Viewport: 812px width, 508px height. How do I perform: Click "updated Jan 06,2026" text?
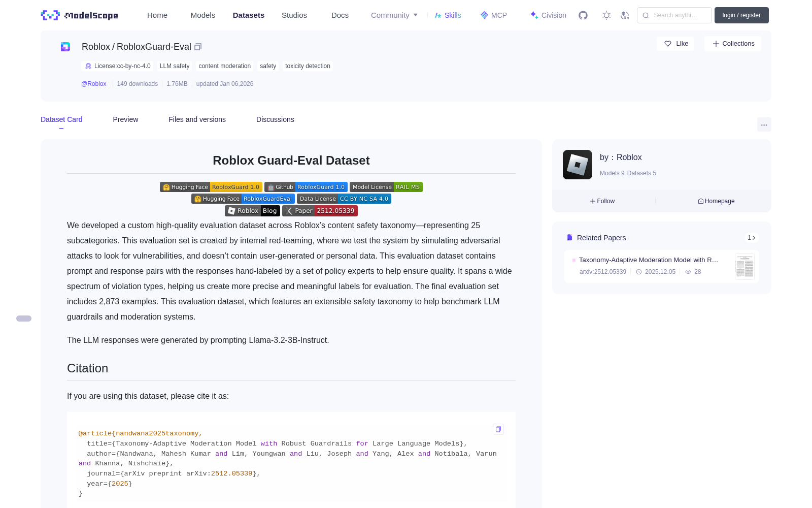(x=225, y=84)
